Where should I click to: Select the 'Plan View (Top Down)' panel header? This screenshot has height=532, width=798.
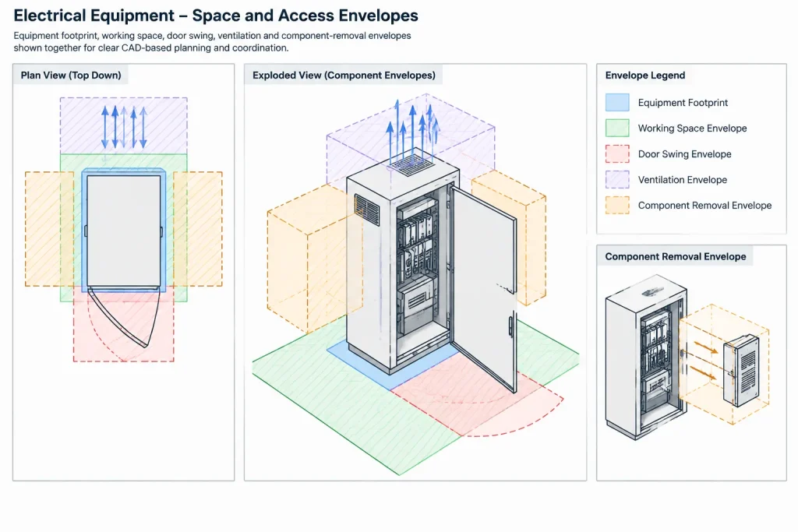coord(71,76)
